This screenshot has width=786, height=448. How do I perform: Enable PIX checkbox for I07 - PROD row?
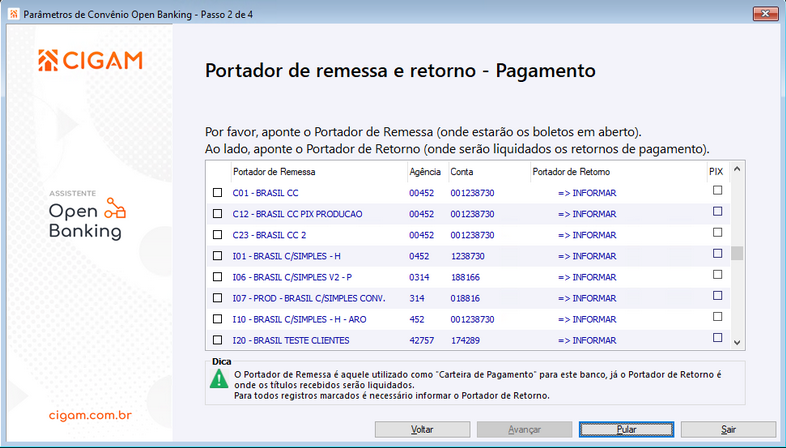718,296
